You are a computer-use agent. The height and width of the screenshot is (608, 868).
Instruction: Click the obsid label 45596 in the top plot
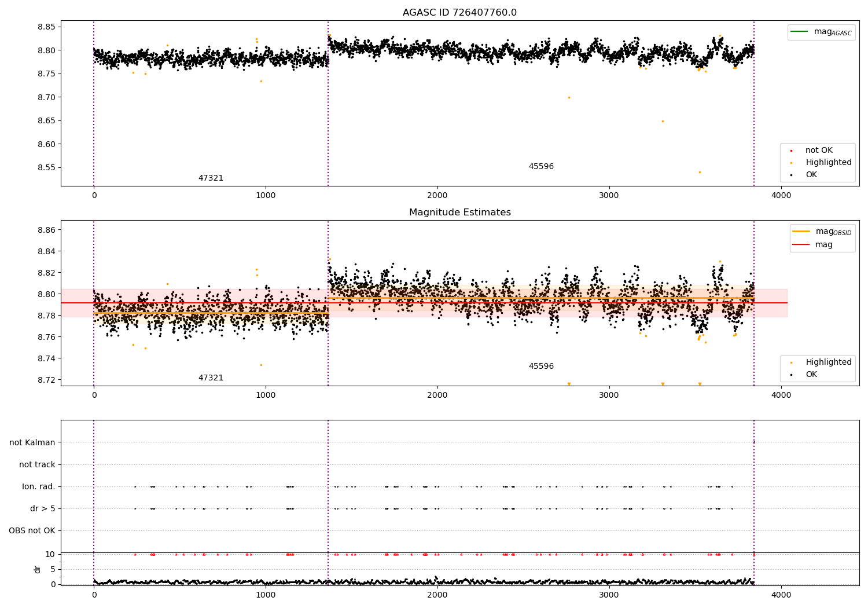pyautogui.click(x=541, y=167)
